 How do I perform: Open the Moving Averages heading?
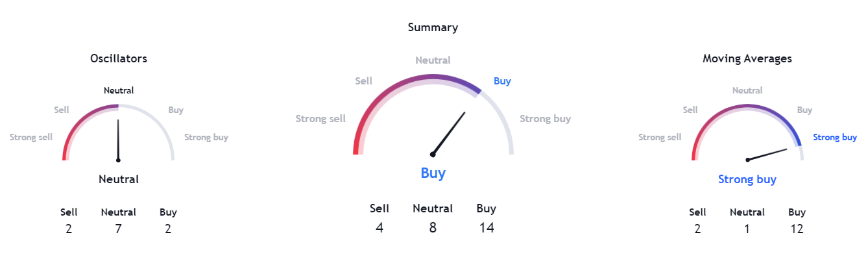click(x=747, y=58)
